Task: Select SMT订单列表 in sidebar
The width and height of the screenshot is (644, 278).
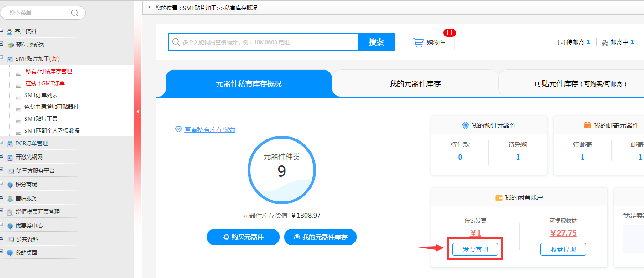Action: click(x=41, y=95)
